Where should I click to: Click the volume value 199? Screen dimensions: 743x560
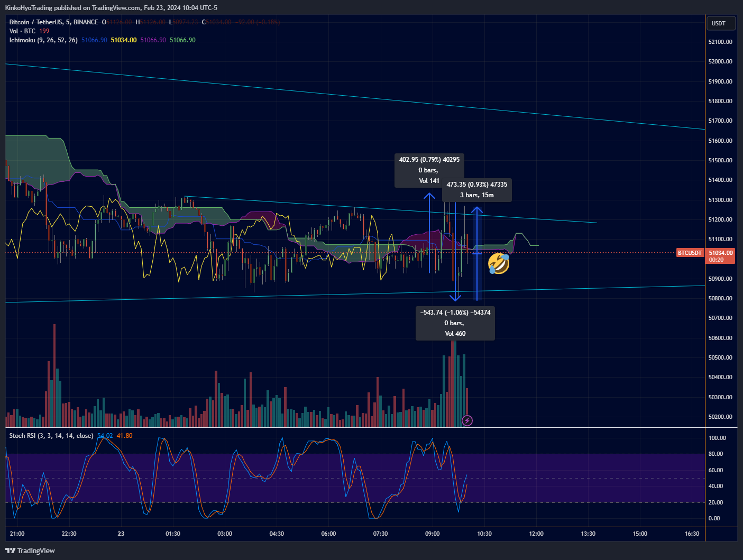[x=44, y=31]
